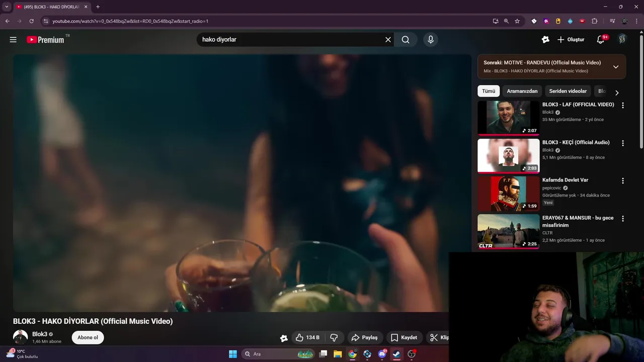Open OBS Studio from taskbar

point(412,354)
